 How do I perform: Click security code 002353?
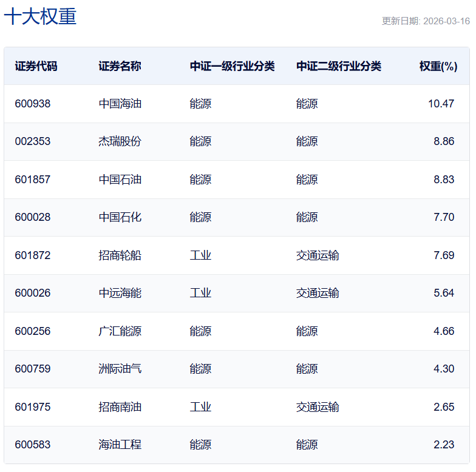point(33,141)
